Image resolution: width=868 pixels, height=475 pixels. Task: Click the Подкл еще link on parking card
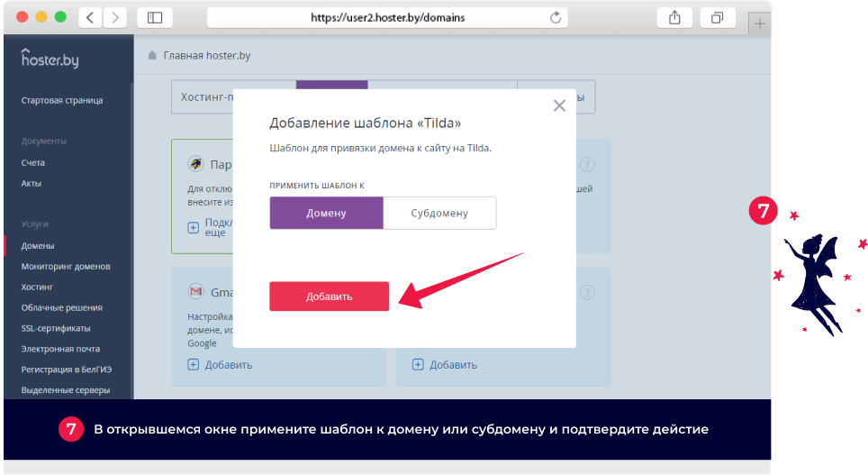pos(219,227)
